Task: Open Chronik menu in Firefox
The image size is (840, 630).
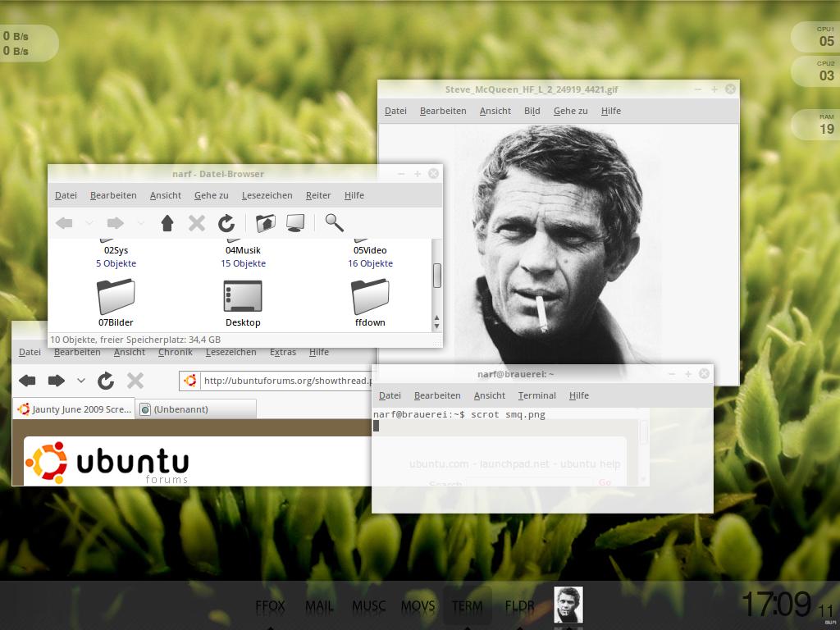Action: pyautogui.click(x=176, y=352)
